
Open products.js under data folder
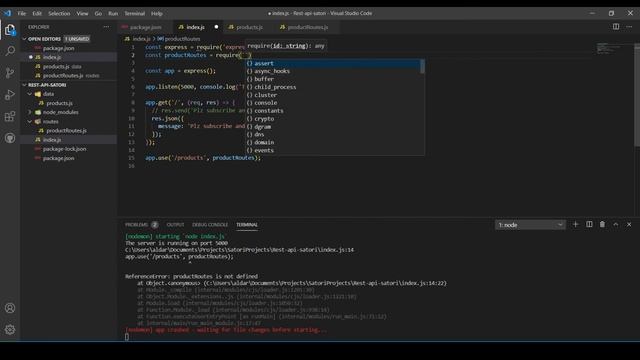[69, 103]
